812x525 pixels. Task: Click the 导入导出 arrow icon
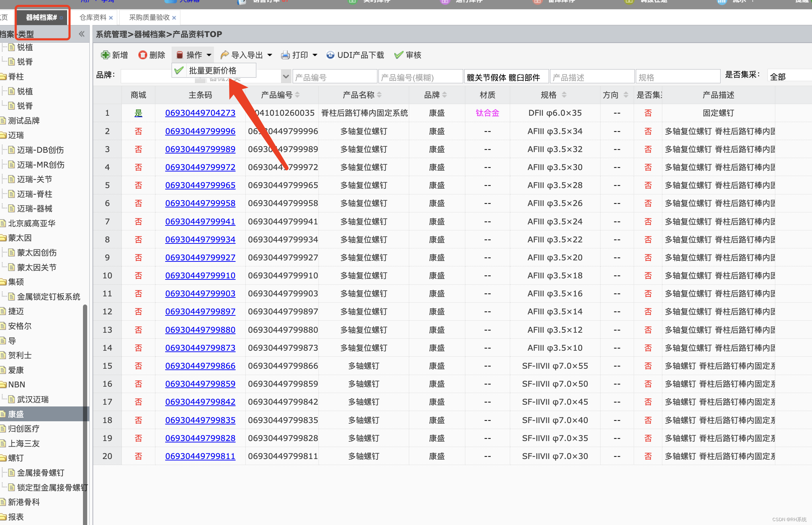click(x=225, y=55)
